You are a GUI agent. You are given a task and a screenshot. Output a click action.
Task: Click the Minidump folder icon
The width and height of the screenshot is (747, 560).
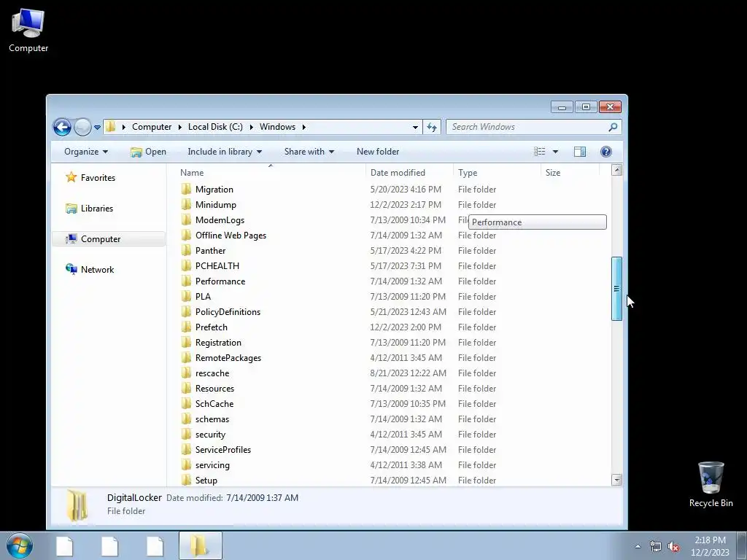point(186,204)
